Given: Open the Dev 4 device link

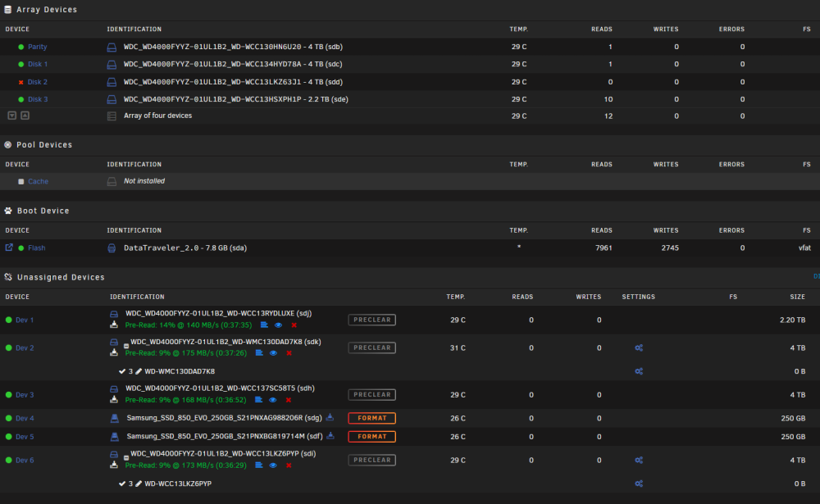Looking at the screenshot, I should tap(25, 418).
